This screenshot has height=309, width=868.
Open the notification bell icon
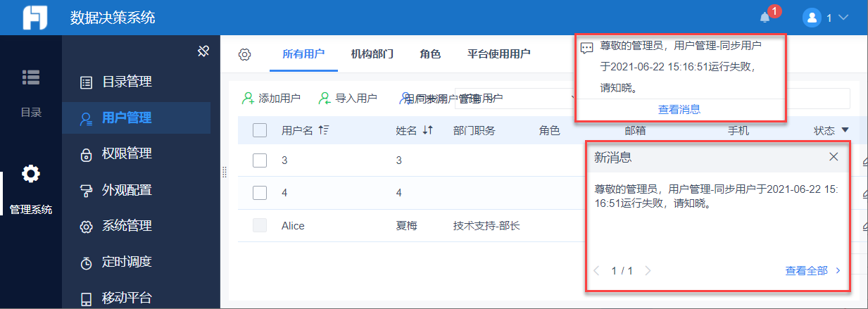coord(765,18)
